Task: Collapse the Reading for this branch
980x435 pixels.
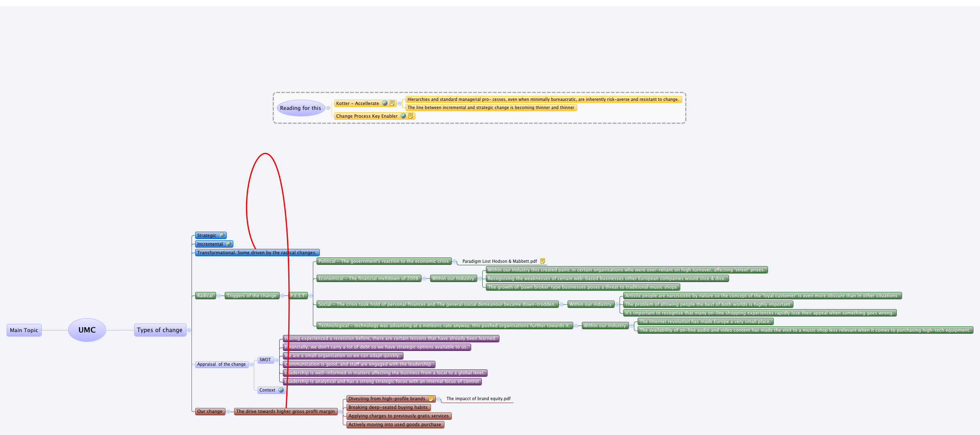Action: 328,108
